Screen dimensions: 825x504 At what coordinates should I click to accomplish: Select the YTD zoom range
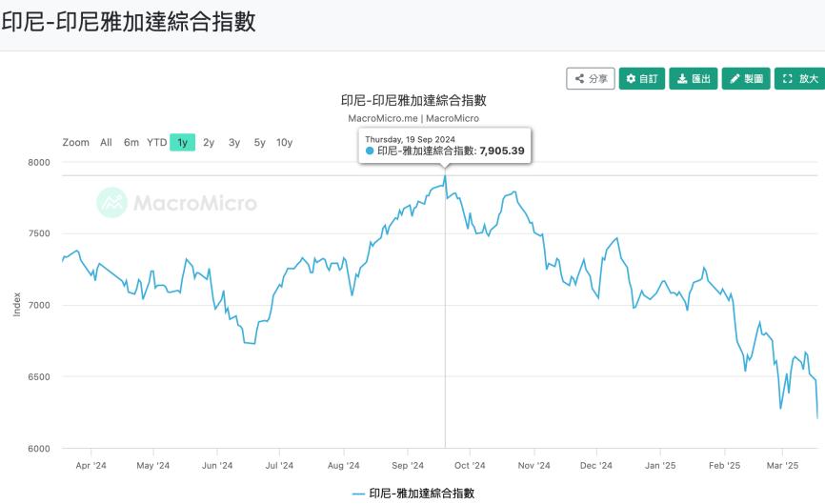pos(156,143)
